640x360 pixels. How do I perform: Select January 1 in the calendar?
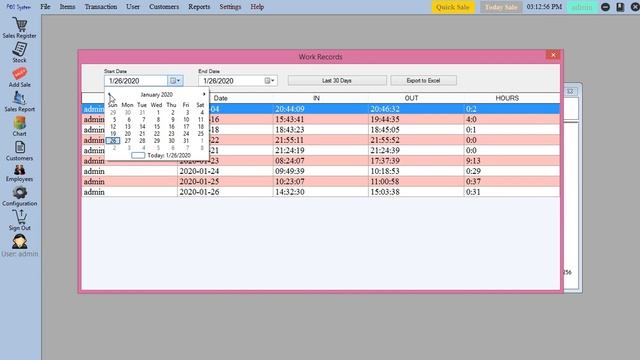pyautogui.click(x=158, y=112)
